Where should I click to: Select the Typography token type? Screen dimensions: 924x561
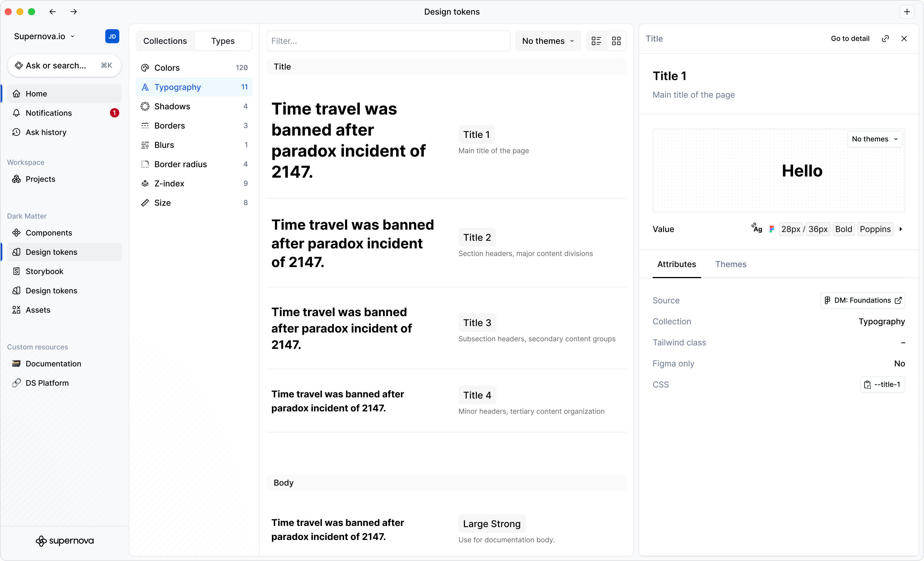pyautogui.click(x=194, y=87)
